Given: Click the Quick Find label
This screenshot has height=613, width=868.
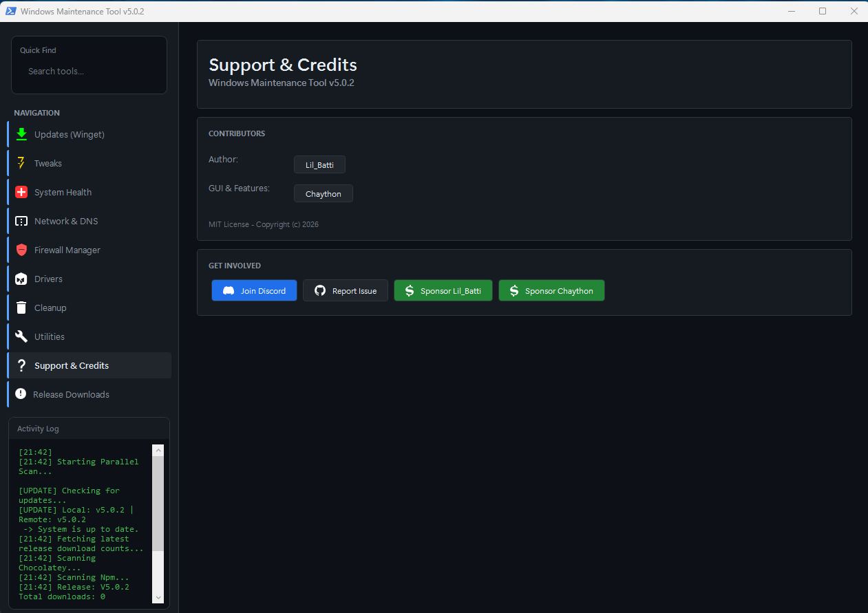Looking at the screenshot, I should pos(38,50).
